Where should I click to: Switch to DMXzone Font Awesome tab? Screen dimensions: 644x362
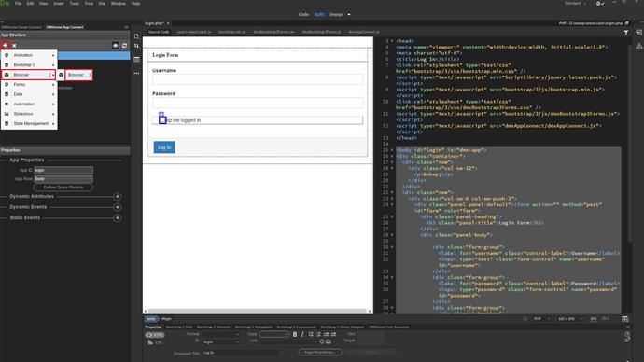point(389,327)
